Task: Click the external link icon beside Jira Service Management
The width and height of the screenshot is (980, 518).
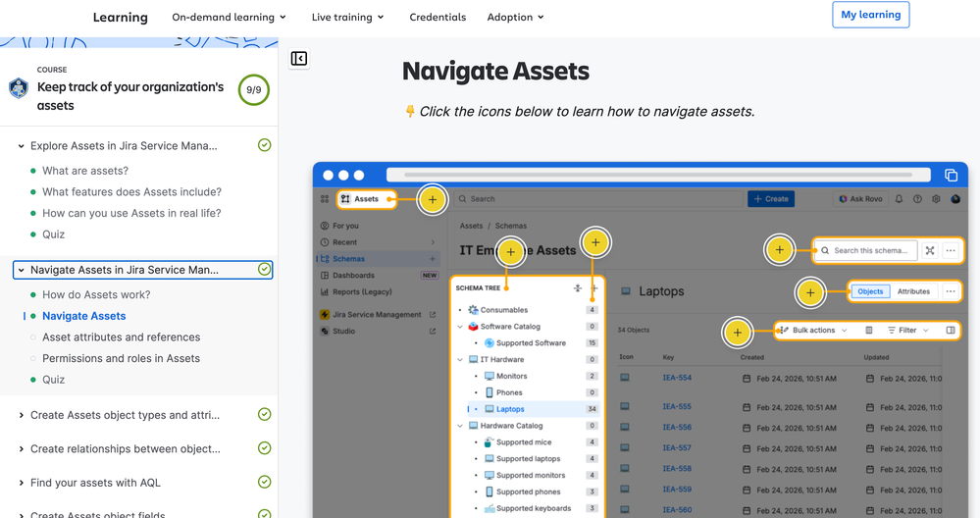Action: 432,314
